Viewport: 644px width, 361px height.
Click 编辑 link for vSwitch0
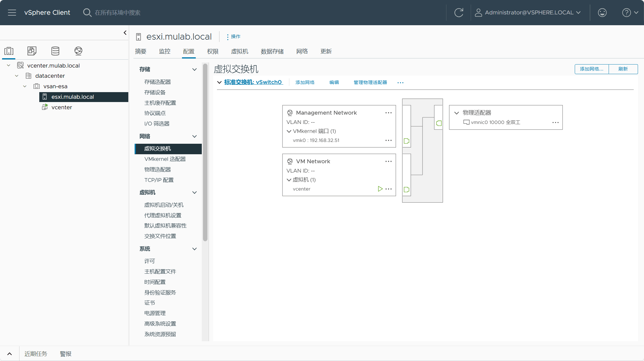click(x=334, y=83)
